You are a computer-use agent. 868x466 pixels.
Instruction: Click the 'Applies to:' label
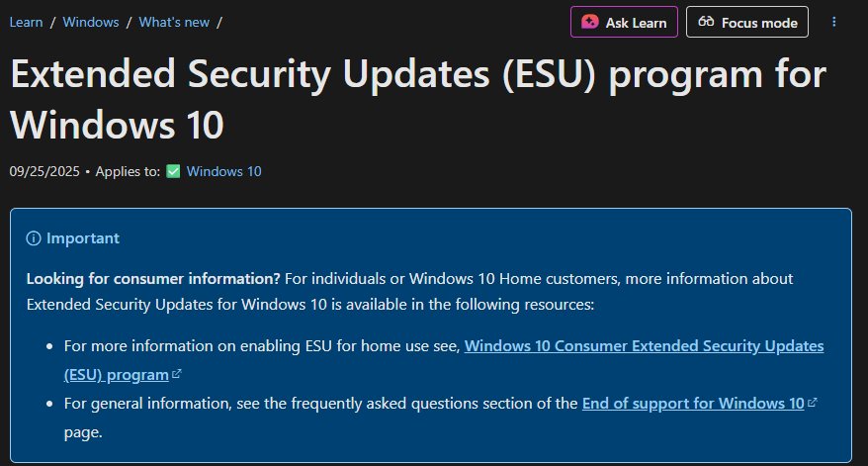[x=128, y=171]
